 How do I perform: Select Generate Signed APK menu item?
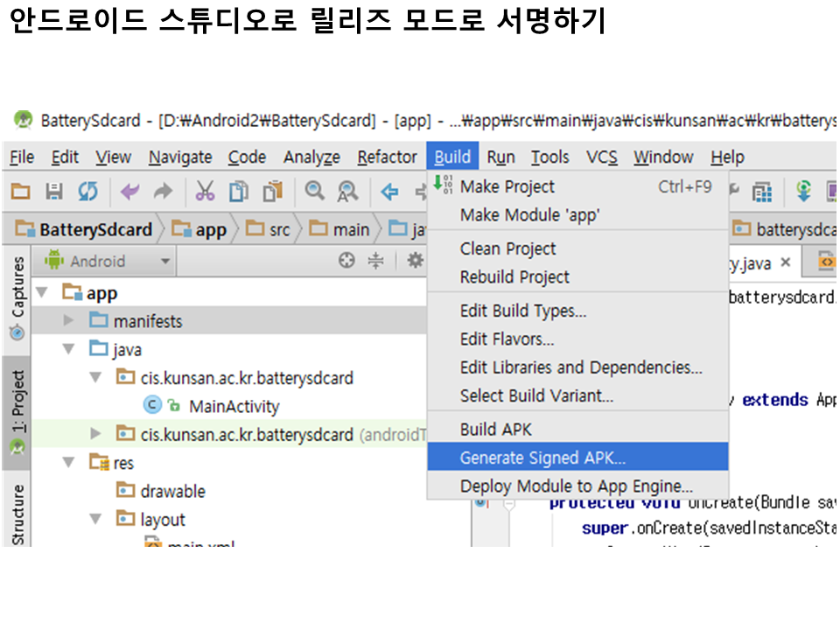click(542, 458)
